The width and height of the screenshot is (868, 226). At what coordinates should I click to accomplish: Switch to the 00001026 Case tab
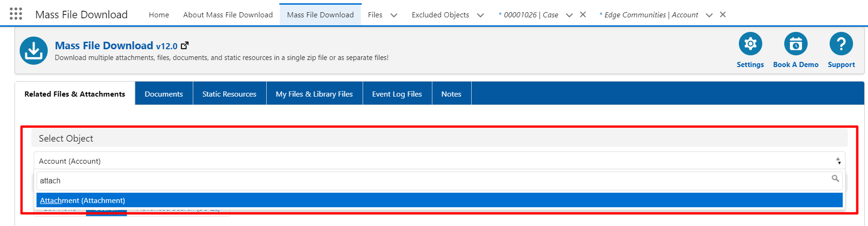pos(529,15)
